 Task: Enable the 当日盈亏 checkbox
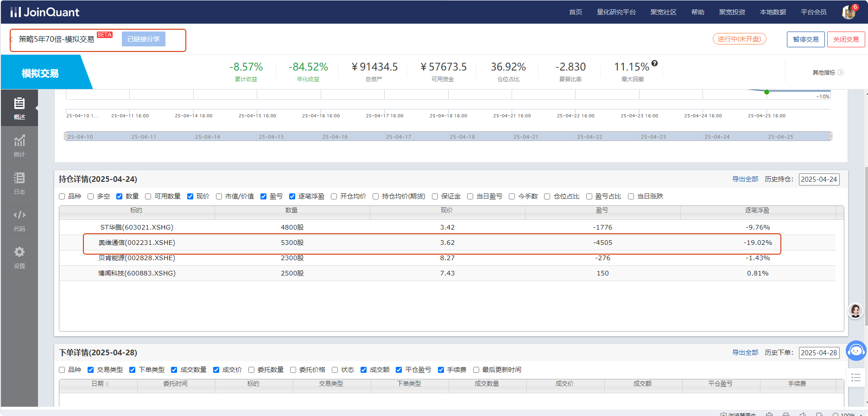pyautogui.click(x=470, y=197)
